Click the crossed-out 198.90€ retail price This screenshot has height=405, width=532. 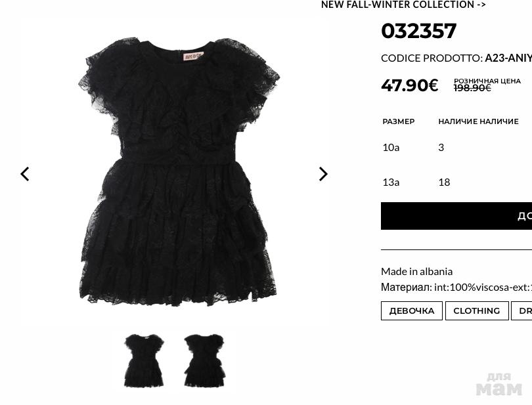[x=472, y=88]
